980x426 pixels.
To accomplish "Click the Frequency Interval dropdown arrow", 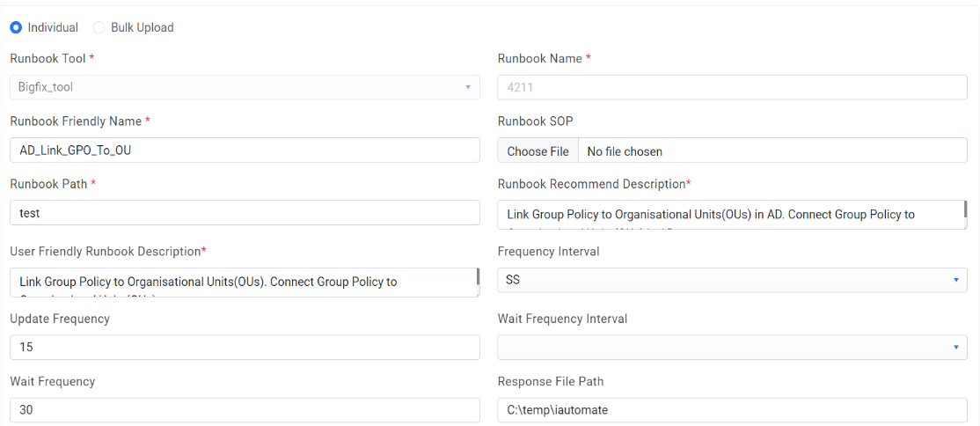I will [x=955, y=280].
